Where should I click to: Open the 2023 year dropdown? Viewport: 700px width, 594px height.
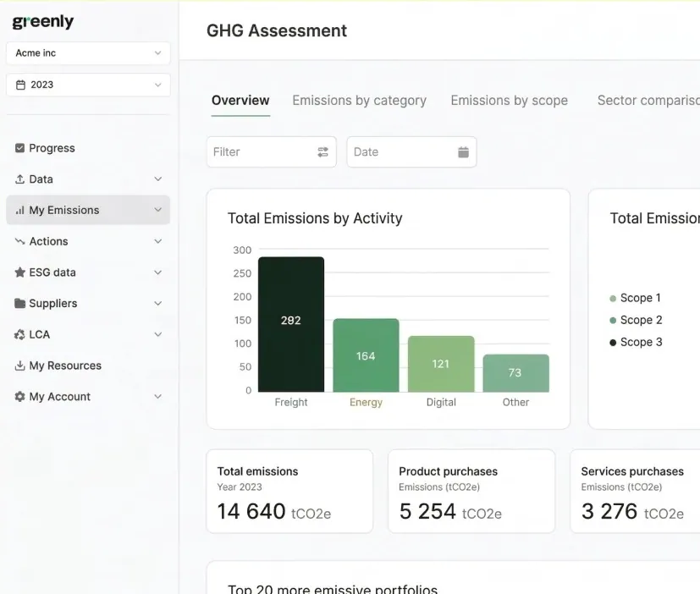pyautogui.click(x=88, y=85)
